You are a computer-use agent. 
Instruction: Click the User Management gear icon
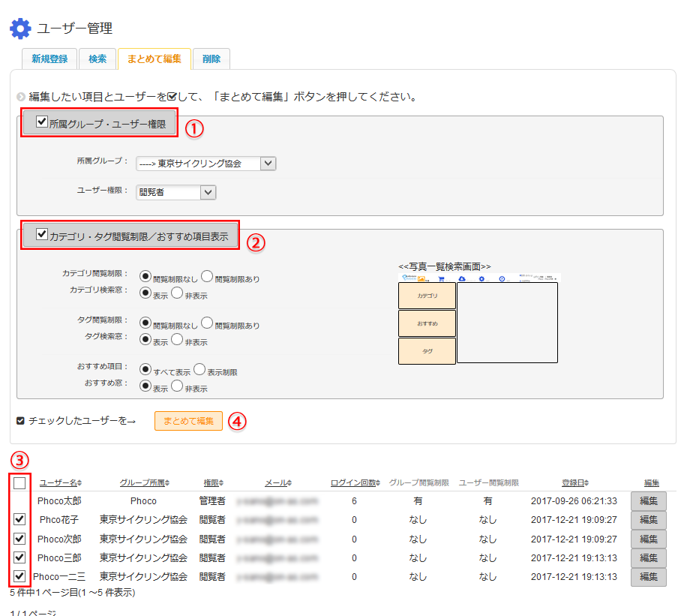pos(20,29)
